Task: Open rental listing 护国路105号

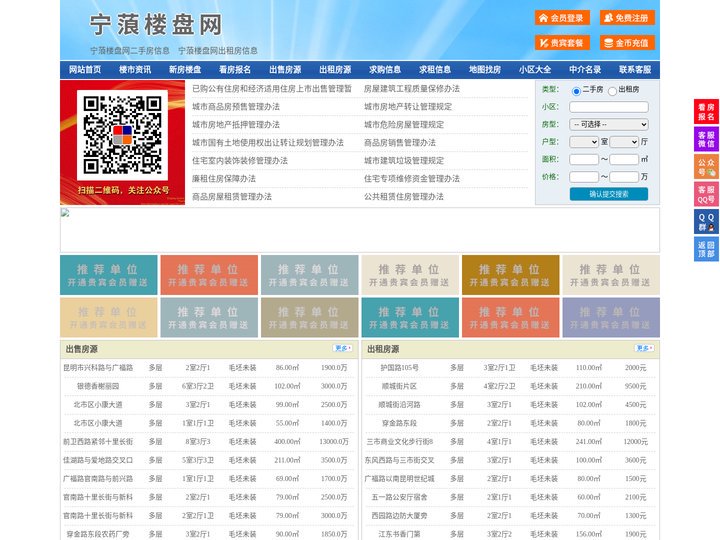Action: pos(399,368)
